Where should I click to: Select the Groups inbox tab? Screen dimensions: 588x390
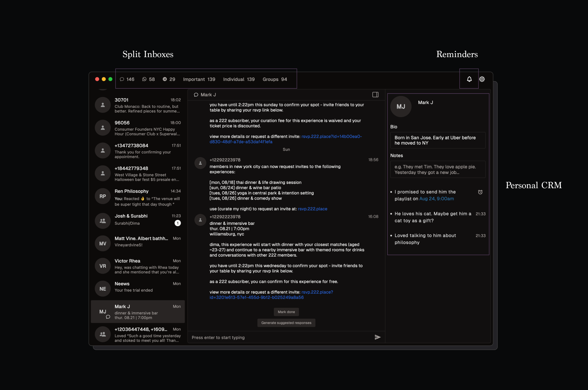pos(275,79)
